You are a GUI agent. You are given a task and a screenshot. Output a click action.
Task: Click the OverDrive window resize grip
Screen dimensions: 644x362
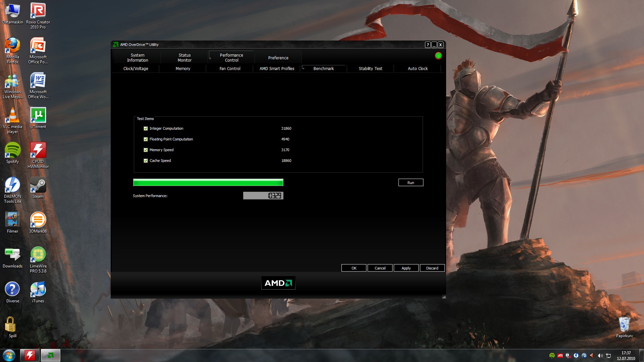coord(444,297)
